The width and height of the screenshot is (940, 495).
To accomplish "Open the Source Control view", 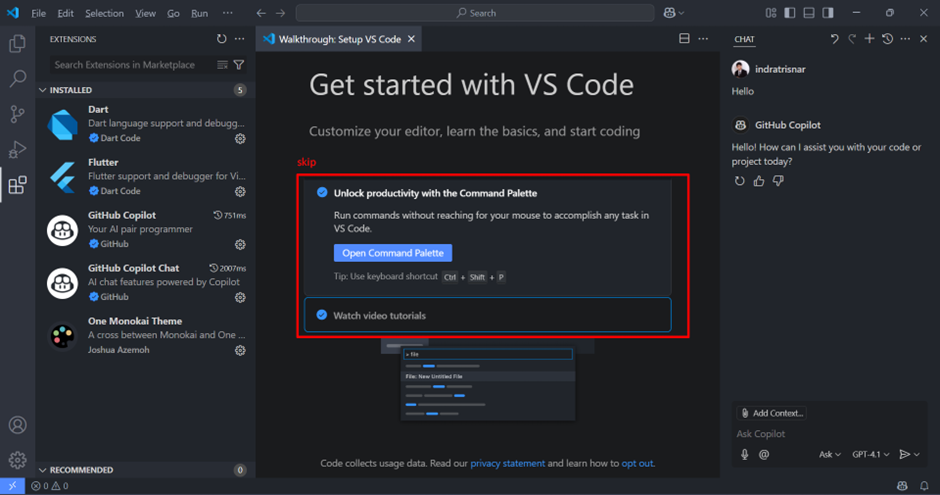I will pyautogui.click(x=17, y=114).
